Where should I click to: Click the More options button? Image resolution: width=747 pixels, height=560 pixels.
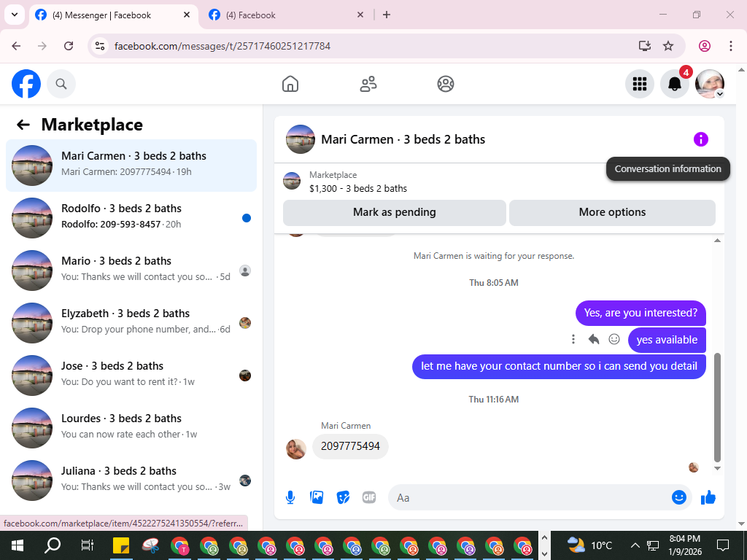point(612,212)
